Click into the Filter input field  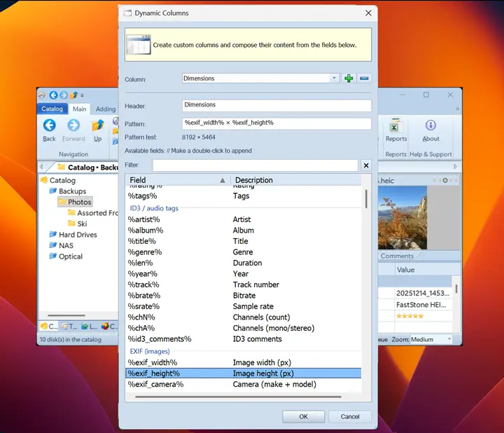pyautogui.click(x=255, y=165)
